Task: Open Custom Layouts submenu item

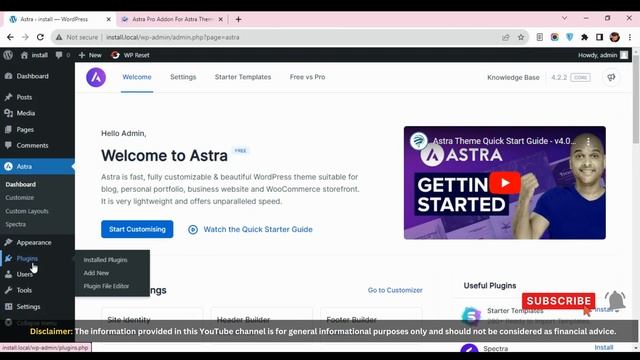Action: pos(27,211)
